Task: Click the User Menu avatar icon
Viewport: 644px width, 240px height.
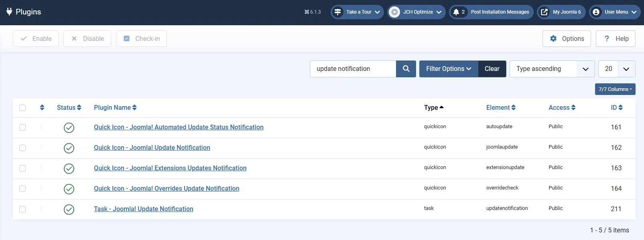Action: coord(596,12)
